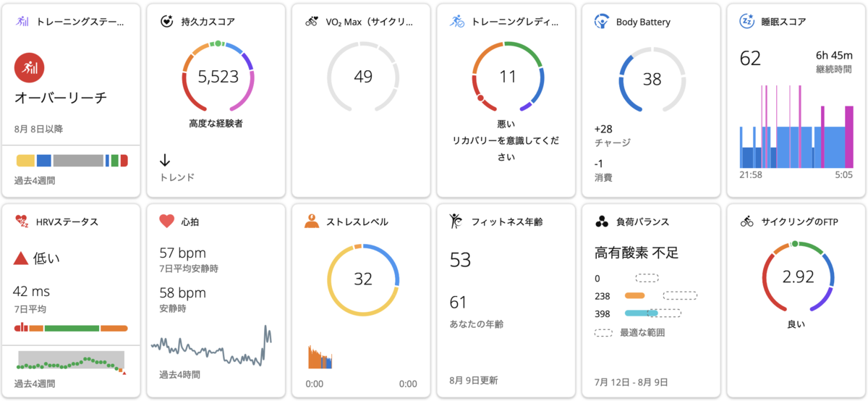Click the red overreaching runner status icon
Screen dimensions: 868x401
pyautogui.click(x=30, y=68)
